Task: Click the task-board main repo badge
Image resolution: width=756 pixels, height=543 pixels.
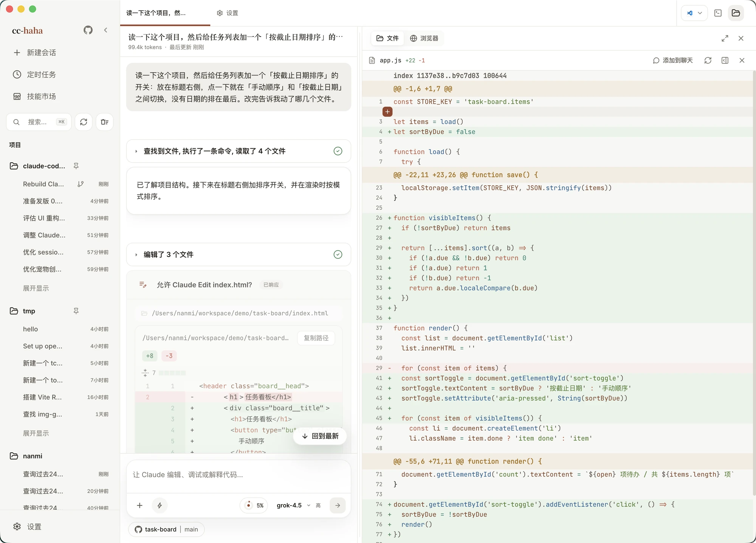Action: [166, 529]
